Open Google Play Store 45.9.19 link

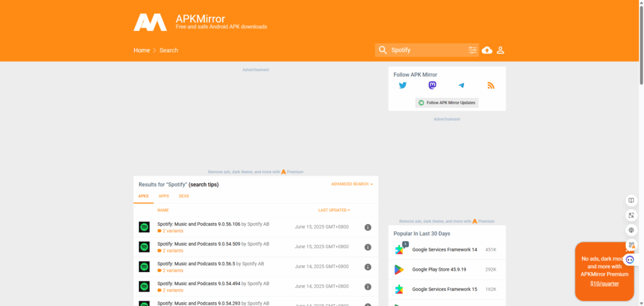click(439, 269)
